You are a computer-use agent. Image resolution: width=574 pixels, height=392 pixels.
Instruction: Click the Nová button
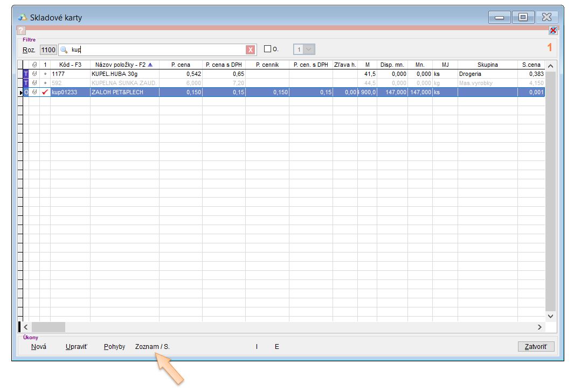point(39,347)
